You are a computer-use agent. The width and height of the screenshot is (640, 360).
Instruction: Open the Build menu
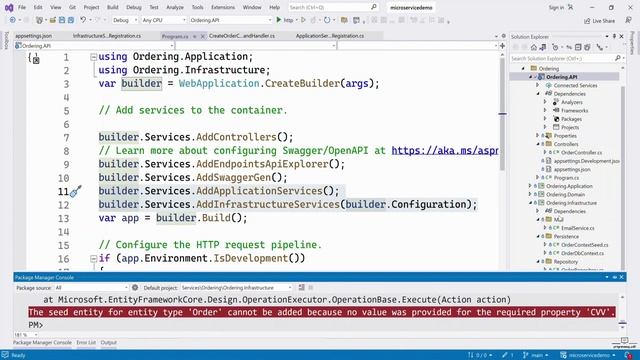coord(112,7)
